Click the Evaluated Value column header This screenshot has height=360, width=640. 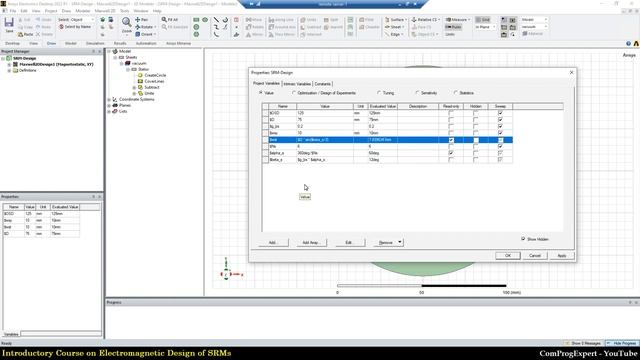click(382, 106)
